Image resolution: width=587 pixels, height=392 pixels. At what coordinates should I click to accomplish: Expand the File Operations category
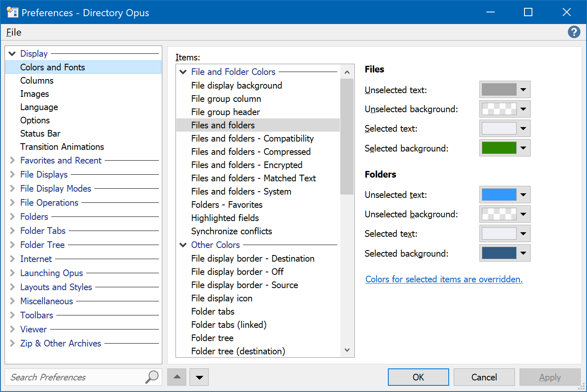(x=12, y=203)
